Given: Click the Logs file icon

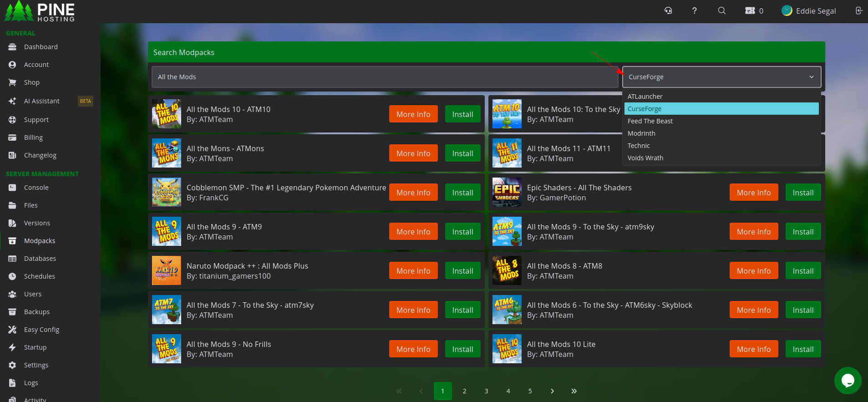Looking at the screenshot, I should (x=12, y=383).
